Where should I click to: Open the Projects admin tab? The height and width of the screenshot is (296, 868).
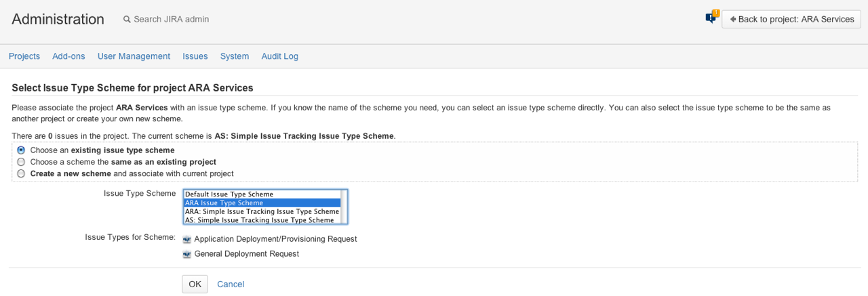coord(24,56)
